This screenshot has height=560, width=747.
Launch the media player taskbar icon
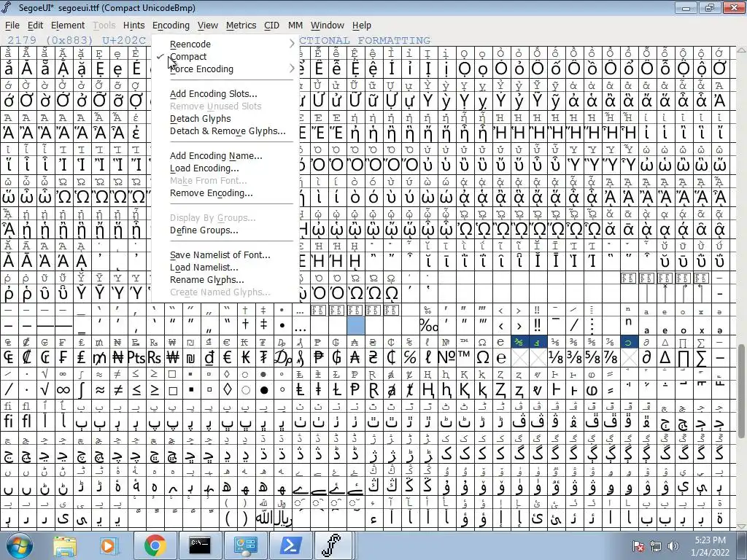click(108, 545)
